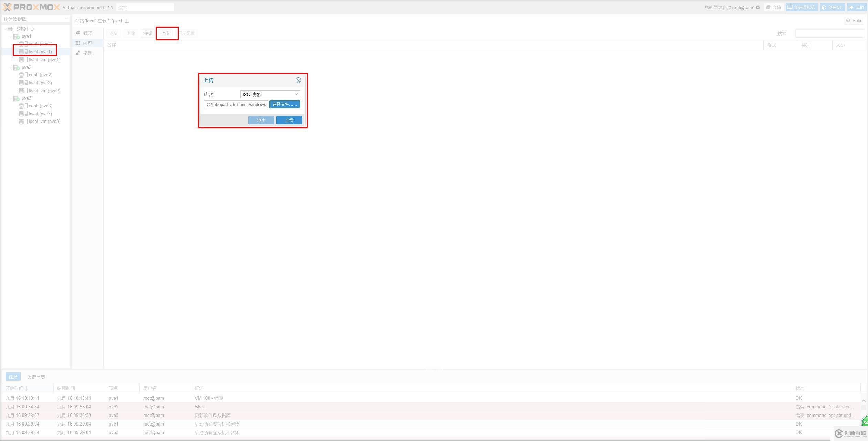Sort by 开始时间 column header
The image size is (868, 441).
16,388
